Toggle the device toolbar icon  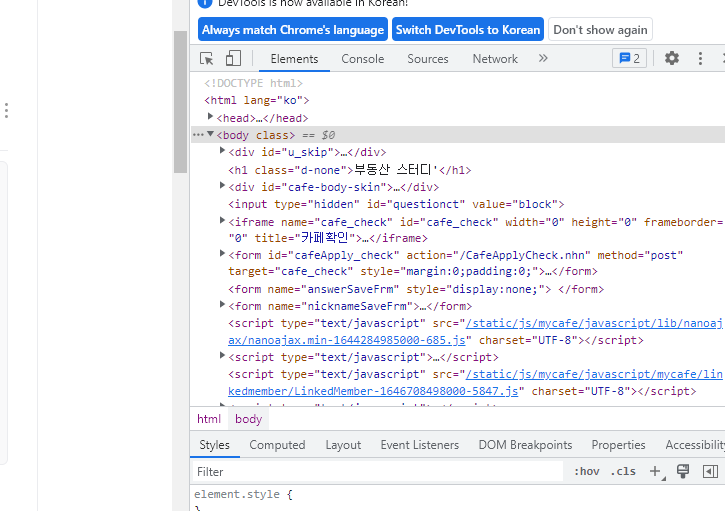pyautogui.click(x=233, y=59)
